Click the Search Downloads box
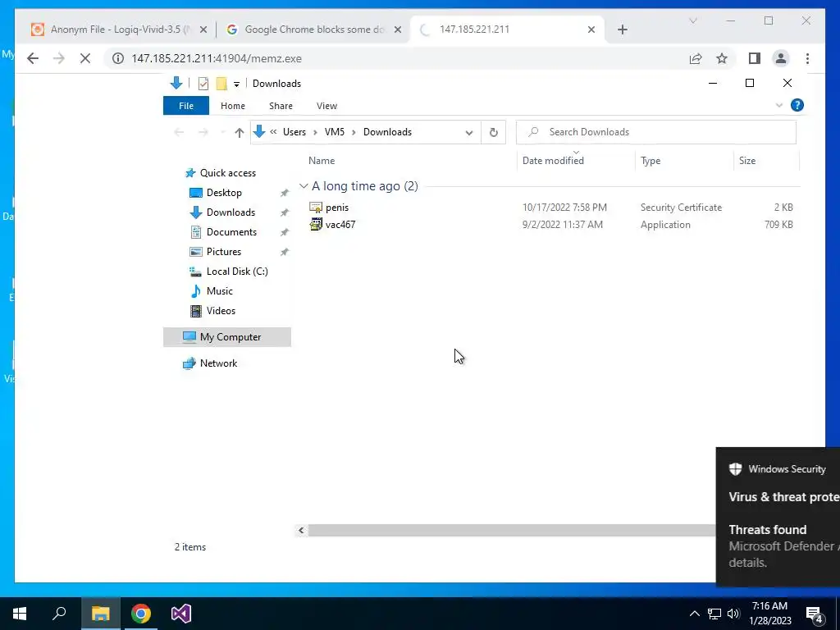The image size is (840, 630). [x=655, y=132]
